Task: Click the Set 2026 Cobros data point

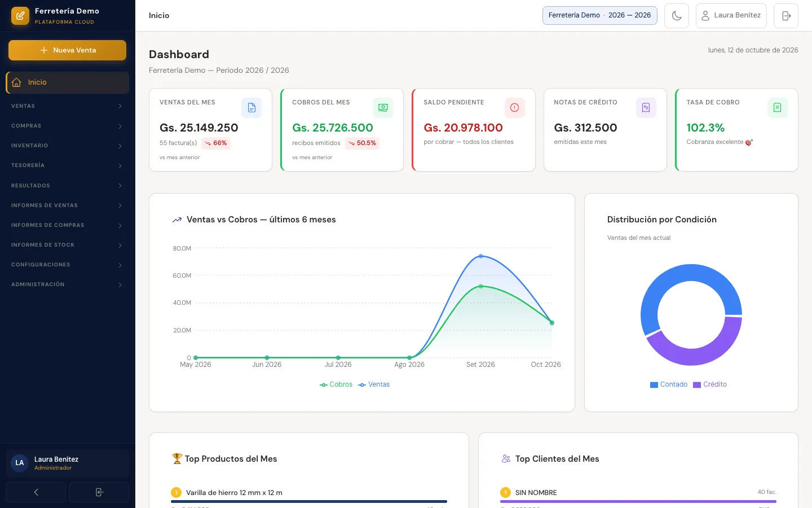Action: click(481, 287)
